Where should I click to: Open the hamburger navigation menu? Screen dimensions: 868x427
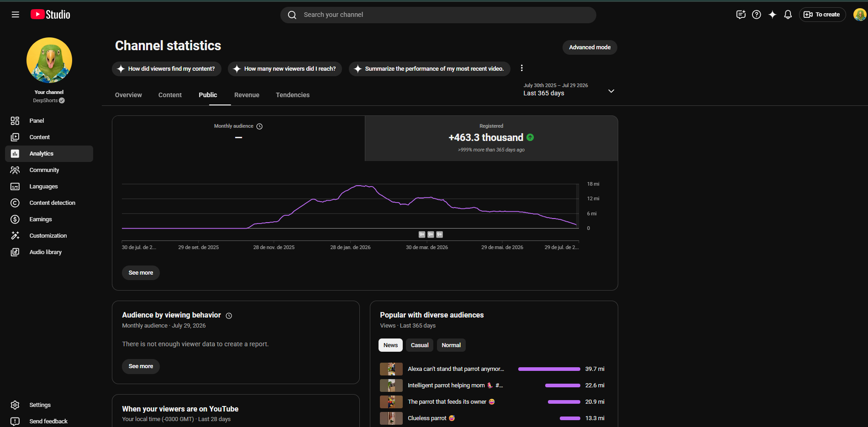(15, 15)
